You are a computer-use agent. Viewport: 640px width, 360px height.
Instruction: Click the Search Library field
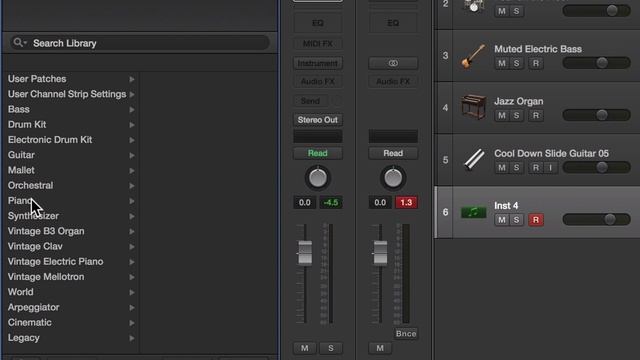point(140,43)
